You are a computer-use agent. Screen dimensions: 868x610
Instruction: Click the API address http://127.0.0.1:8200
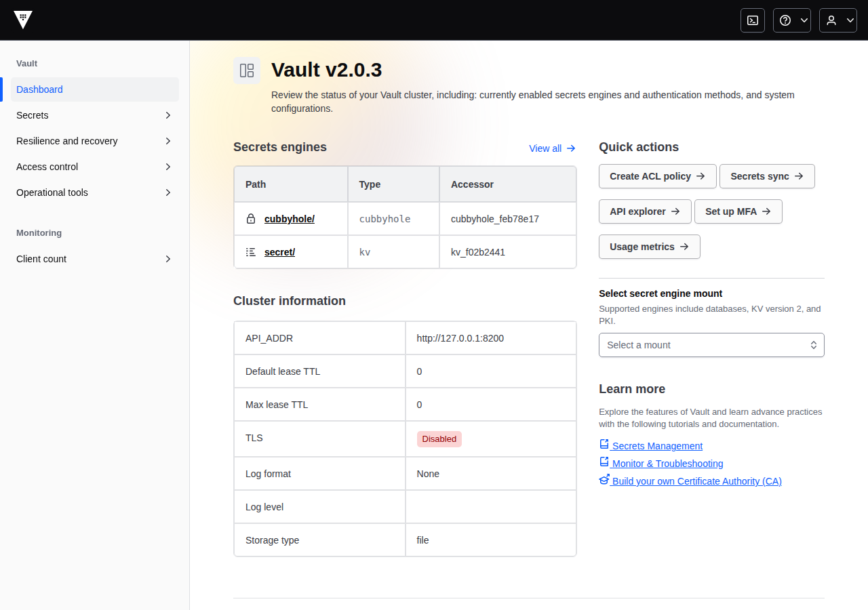pyautogui.click(x=460, y=338)
